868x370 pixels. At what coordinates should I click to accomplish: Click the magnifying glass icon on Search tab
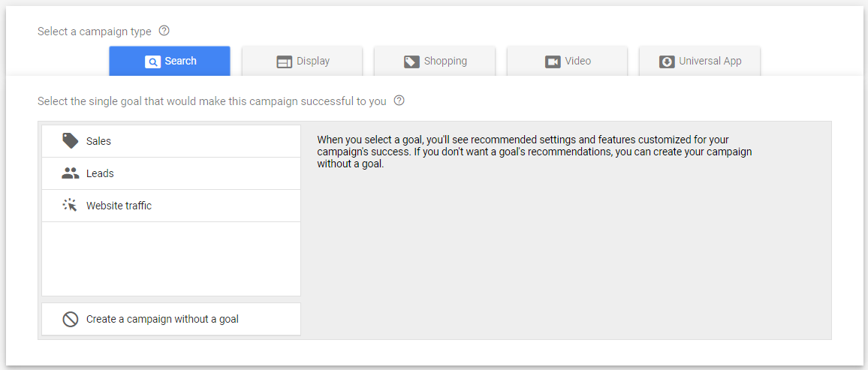tap(152, 62)
